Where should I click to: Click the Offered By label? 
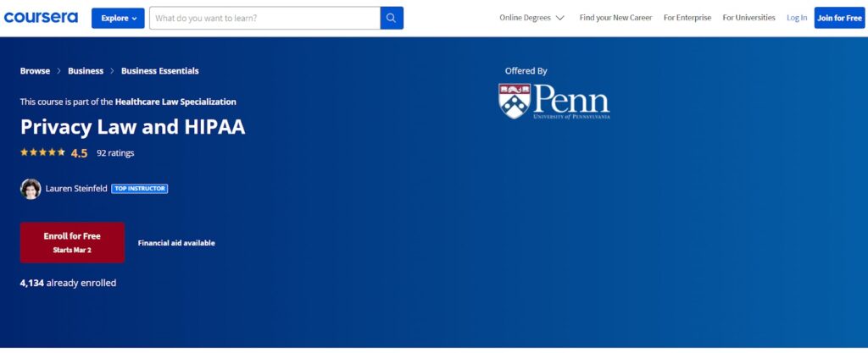[526, 71]
